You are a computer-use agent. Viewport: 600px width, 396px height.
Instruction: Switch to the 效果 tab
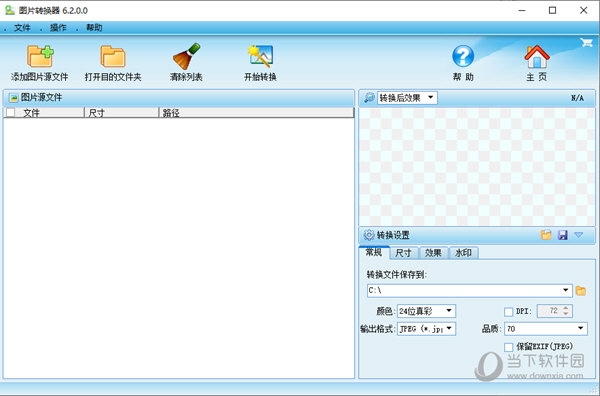click(x=433, y=253)
